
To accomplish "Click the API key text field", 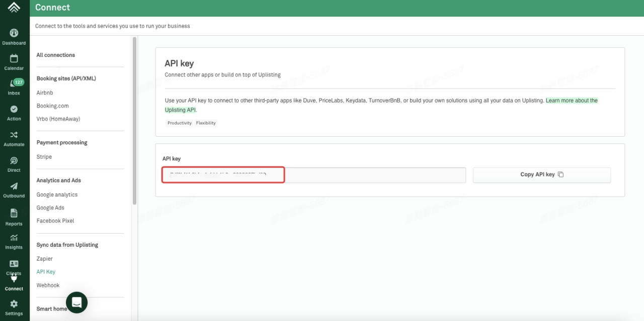I will [x=313, y=175].
